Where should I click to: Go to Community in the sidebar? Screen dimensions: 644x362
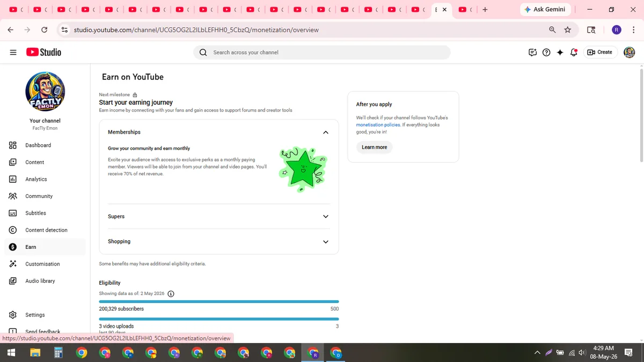pos(45,196)
